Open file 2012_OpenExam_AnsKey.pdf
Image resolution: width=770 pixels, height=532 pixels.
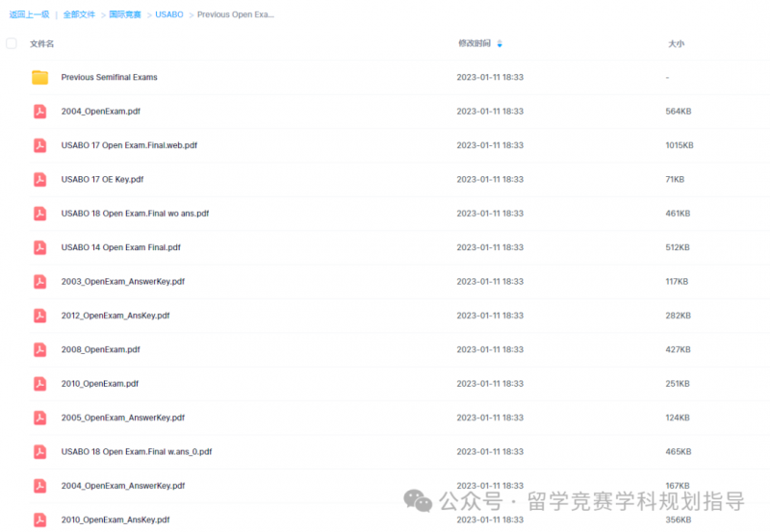[115, 316]
